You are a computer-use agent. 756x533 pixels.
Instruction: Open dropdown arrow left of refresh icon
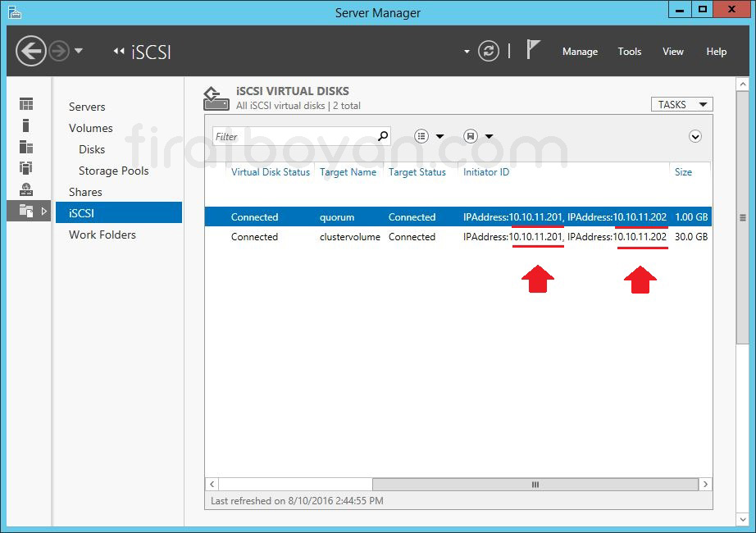467,51
